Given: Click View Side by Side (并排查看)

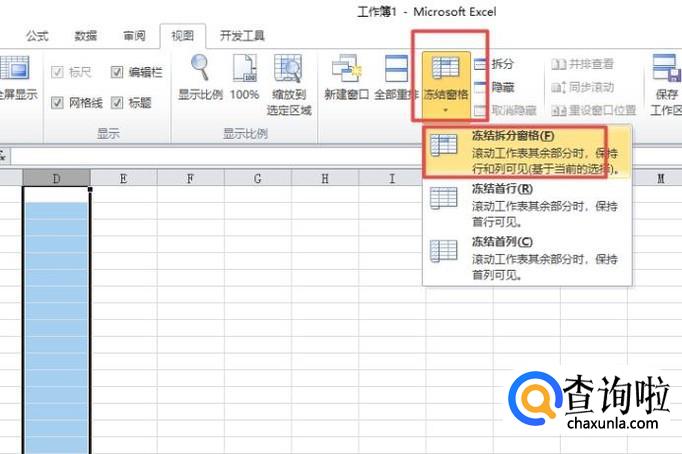Looking at the screenshot, I should 582,64.
